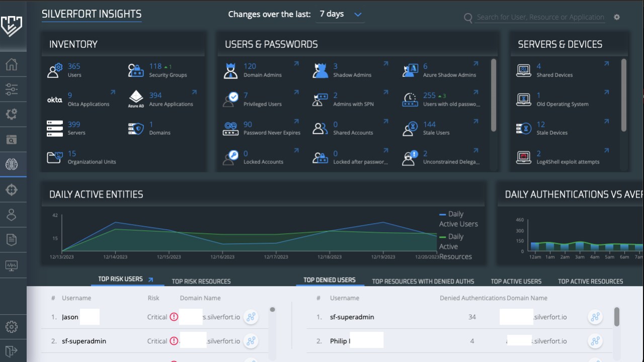Screen dimensions: 644x362
Task: Click the Users & Passwords panel scrollbar
Action: [x=494, y=96]
